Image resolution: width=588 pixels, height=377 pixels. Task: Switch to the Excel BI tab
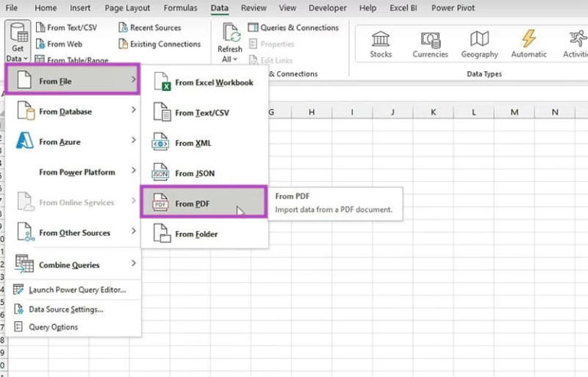pyautogui.click(x=403, y=8)
